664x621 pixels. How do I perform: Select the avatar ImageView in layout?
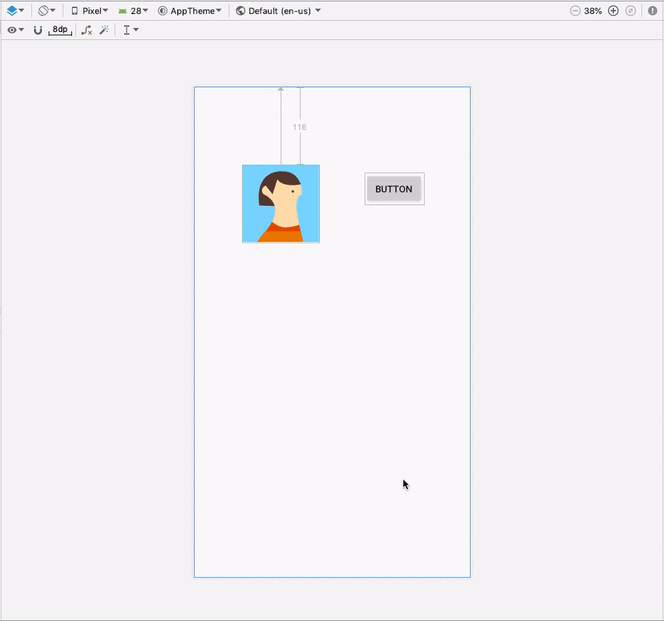point(281,204)
